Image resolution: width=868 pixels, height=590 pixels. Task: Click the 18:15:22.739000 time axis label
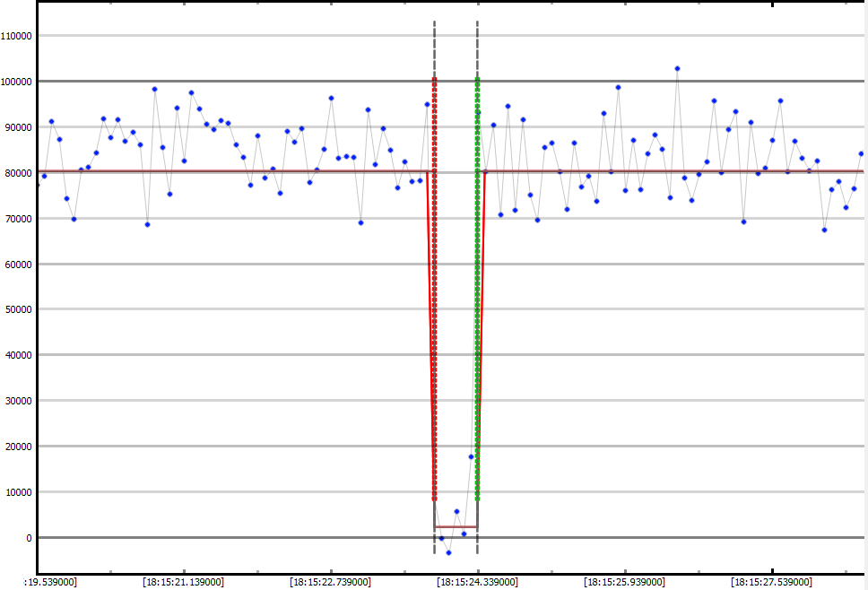331,582
